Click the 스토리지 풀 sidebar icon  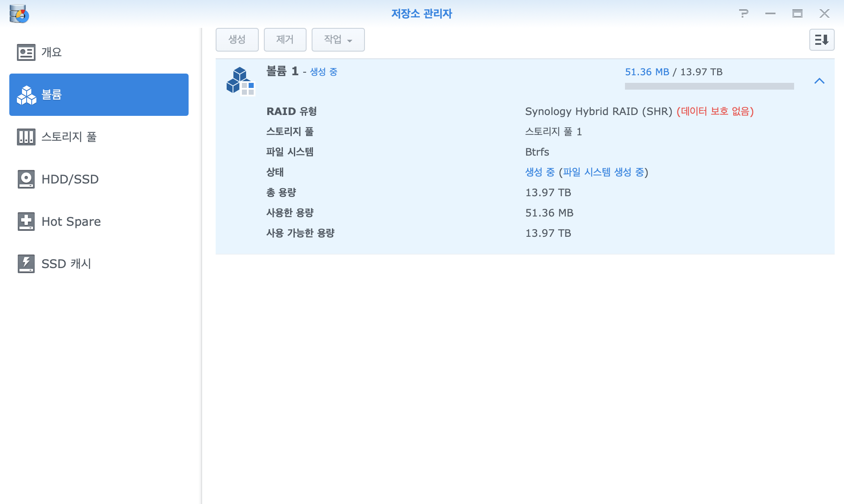point(26,137)
